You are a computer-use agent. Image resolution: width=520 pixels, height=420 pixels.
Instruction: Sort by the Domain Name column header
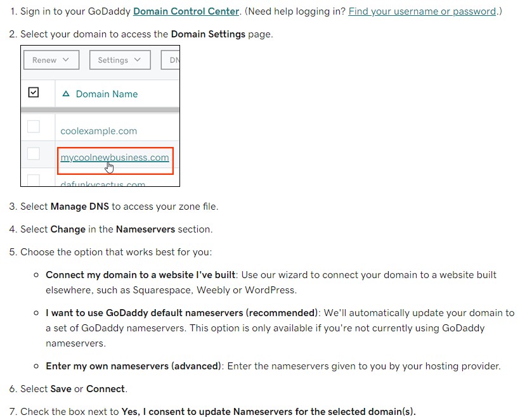tap(107, 94)
